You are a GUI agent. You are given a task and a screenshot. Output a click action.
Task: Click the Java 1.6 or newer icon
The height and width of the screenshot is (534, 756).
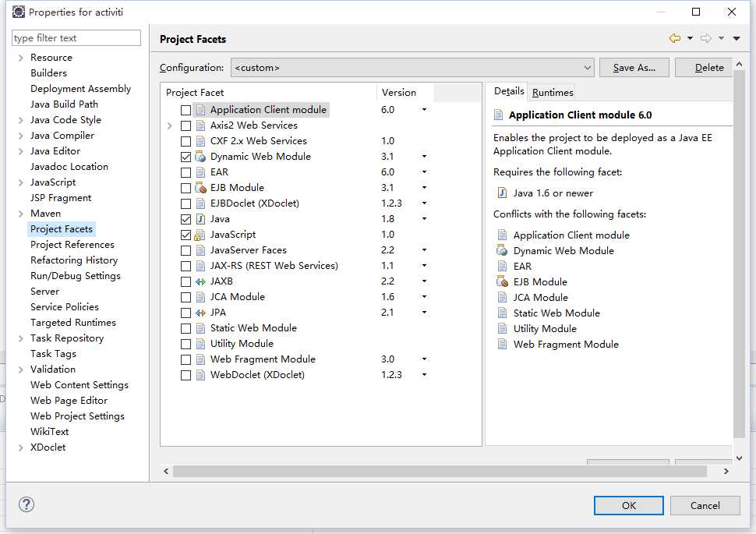click(502, 193)
